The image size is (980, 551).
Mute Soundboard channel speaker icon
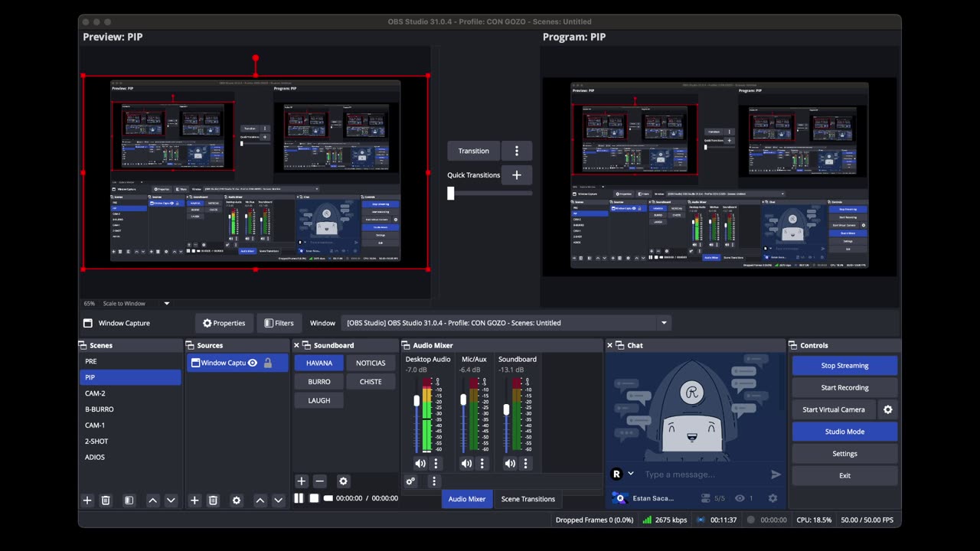[x=510, y=464]
